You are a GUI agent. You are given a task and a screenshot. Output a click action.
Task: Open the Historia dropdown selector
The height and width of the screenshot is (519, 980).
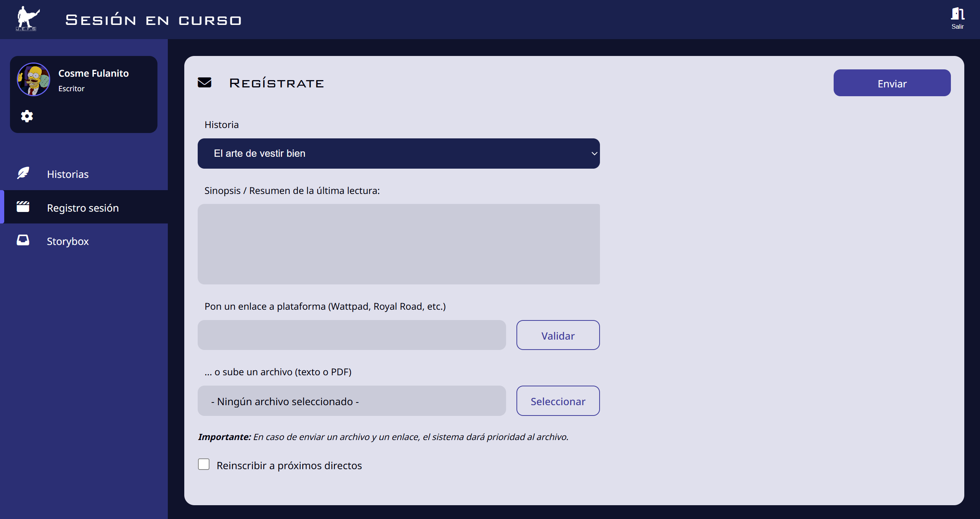tap(398, 153)
